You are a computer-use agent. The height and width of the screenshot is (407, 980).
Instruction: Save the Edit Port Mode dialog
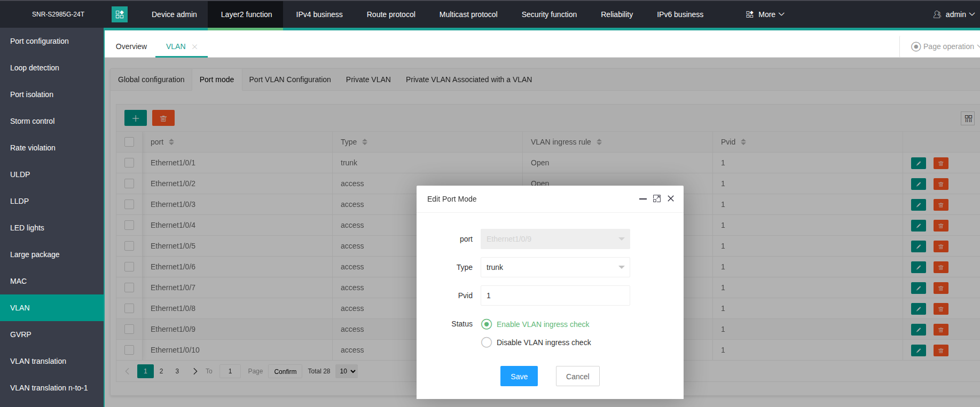pyautogui.click(x=519, y=376)
